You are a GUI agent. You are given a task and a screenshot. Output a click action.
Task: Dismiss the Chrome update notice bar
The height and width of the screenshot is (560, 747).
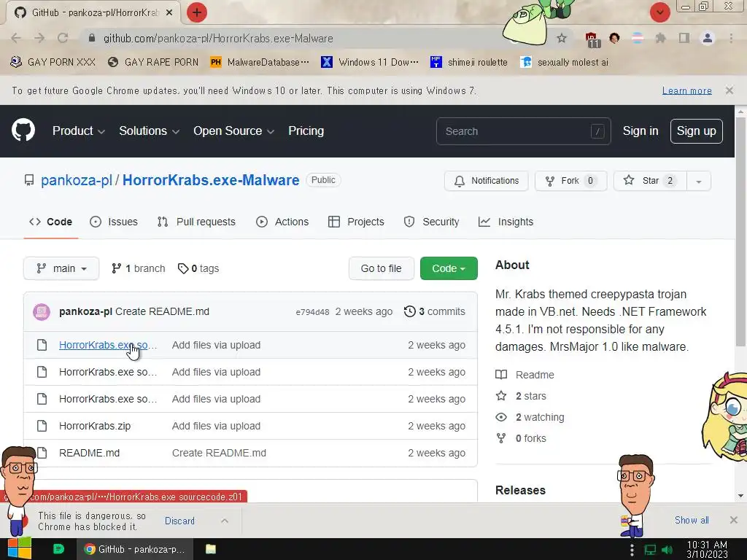click(x=729, y=90)
